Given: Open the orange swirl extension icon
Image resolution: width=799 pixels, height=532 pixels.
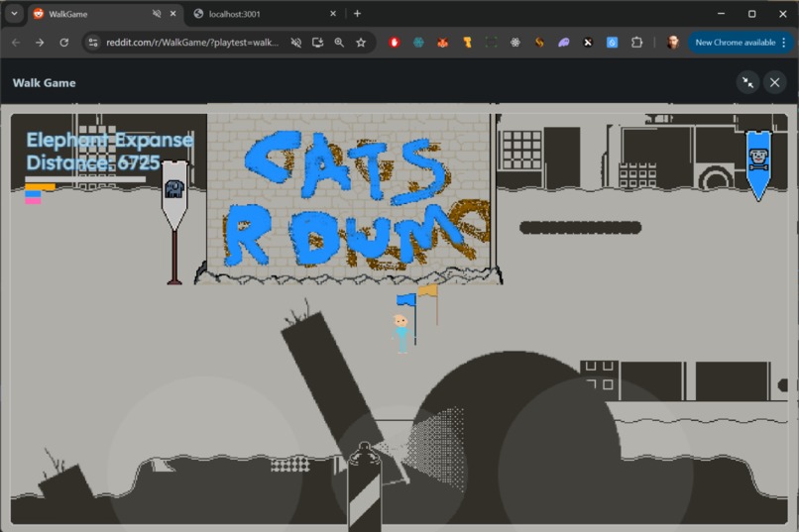Looking at the screenshot, I should pos(539,43).
